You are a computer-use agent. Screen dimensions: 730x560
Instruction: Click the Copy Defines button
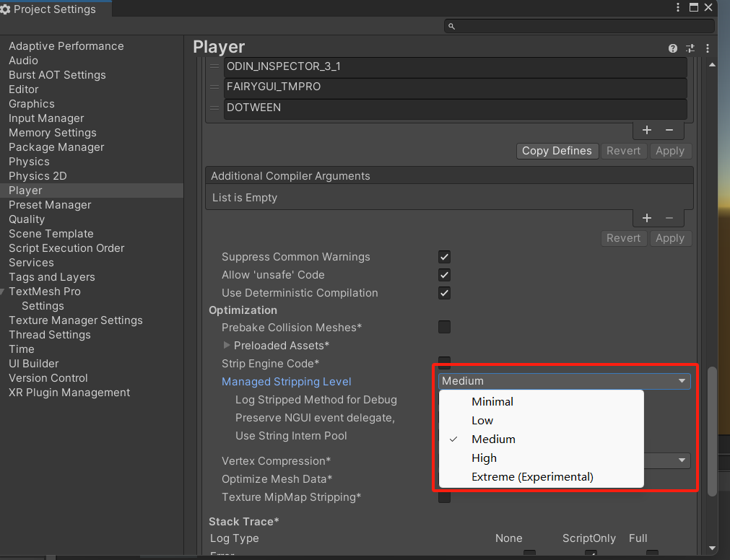[x=557, y=151]
